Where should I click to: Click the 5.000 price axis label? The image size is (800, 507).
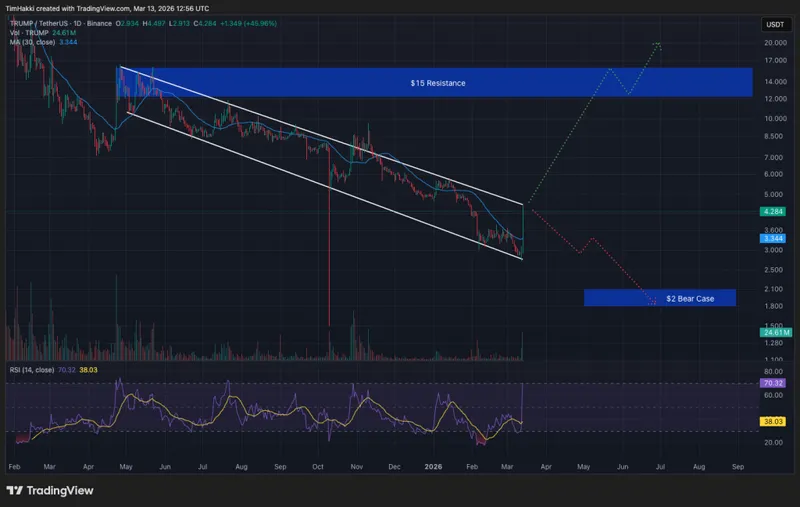click(x=773, y=194)
